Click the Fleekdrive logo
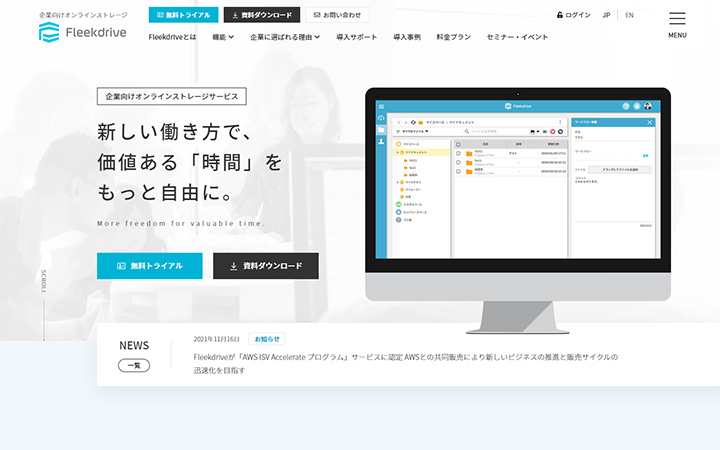This screenshot has height=450, width=720. coord(83,32)
